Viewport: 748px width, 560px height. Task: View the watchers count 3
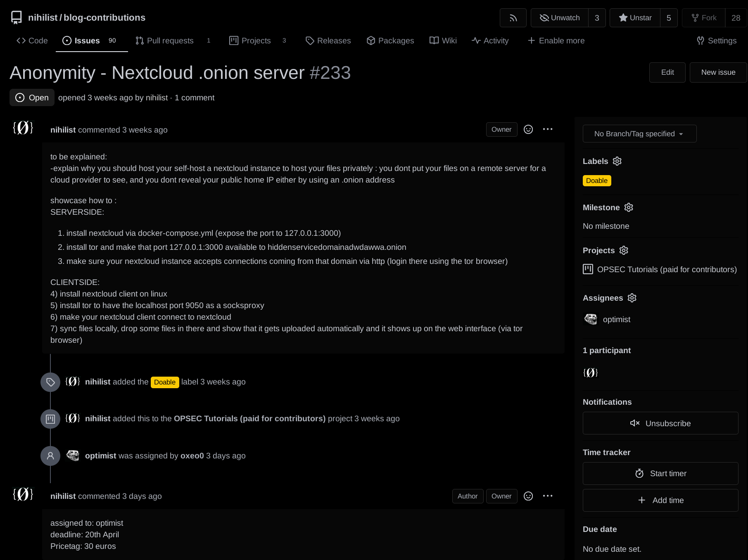point(597,18)
